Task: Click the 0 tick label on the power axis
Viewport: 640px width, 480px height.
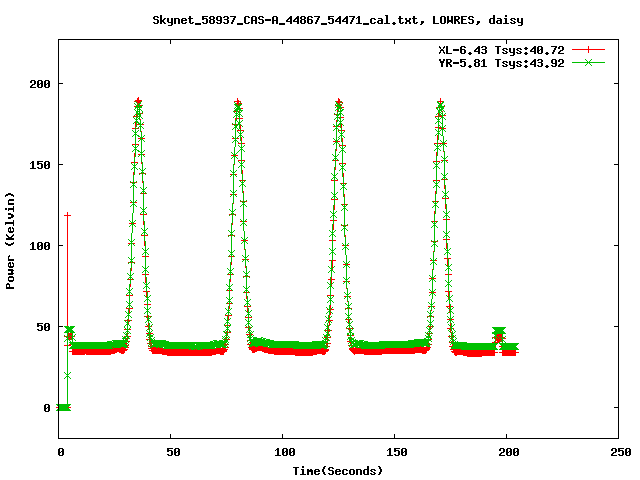Action: [x=47, y=408]
